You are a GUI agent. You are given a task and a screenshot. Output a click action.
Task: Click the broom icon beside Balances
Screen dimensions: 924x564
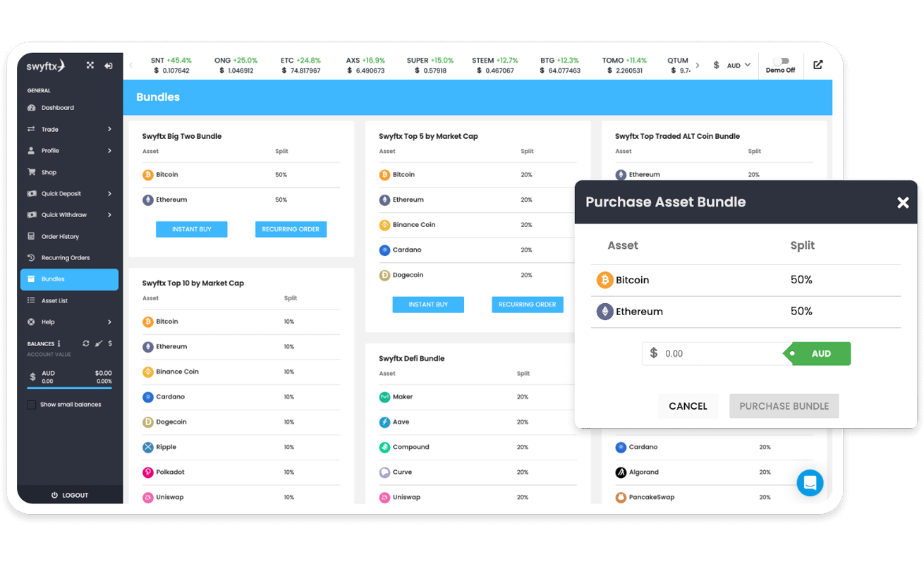click(99, 343)
